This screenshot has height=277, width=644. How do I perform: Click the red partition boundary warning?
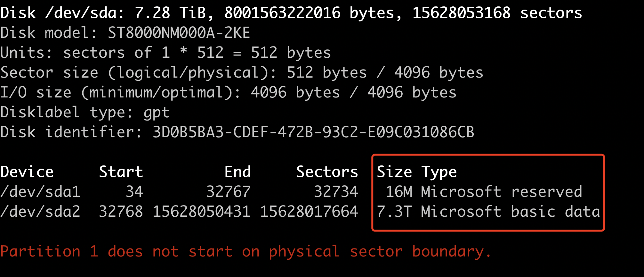[x=245, y=251]
